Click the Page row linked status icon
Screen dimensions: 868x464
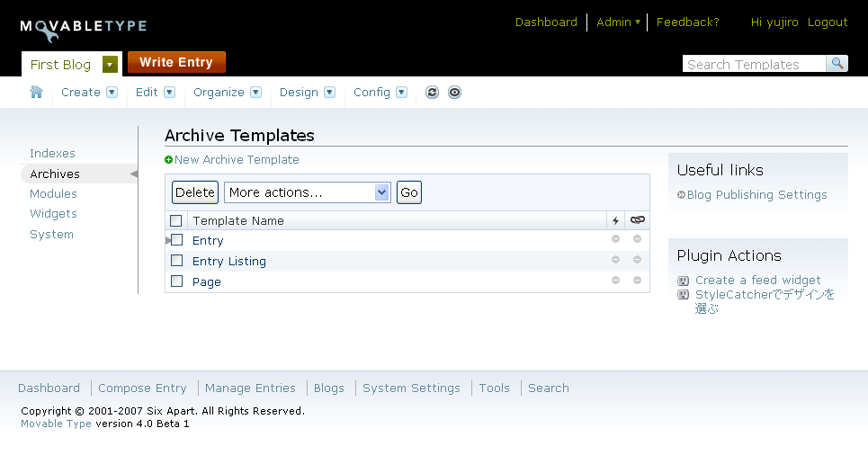click(x=637, y=281)
